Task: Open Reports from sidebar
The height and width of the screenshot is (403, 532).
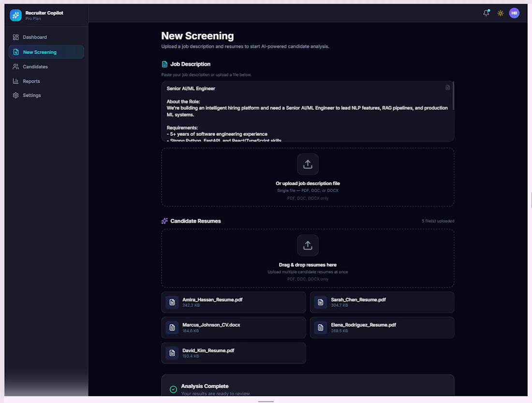Action: pos(46,81)
